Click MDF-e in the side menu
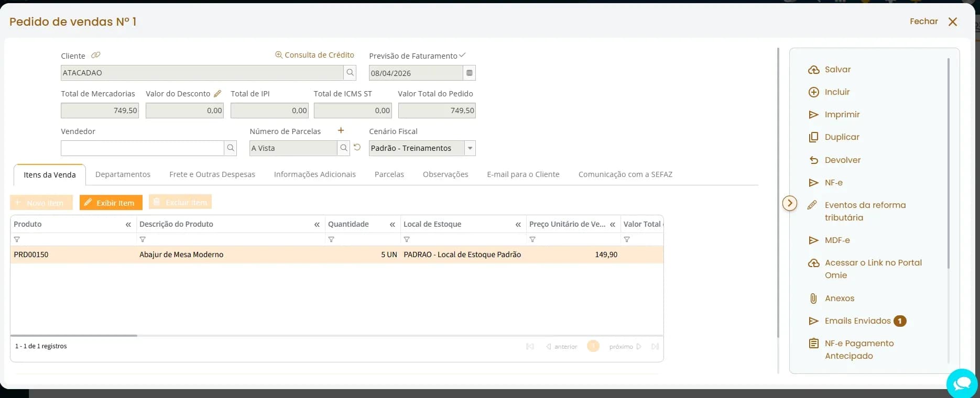 pos(829,240)
